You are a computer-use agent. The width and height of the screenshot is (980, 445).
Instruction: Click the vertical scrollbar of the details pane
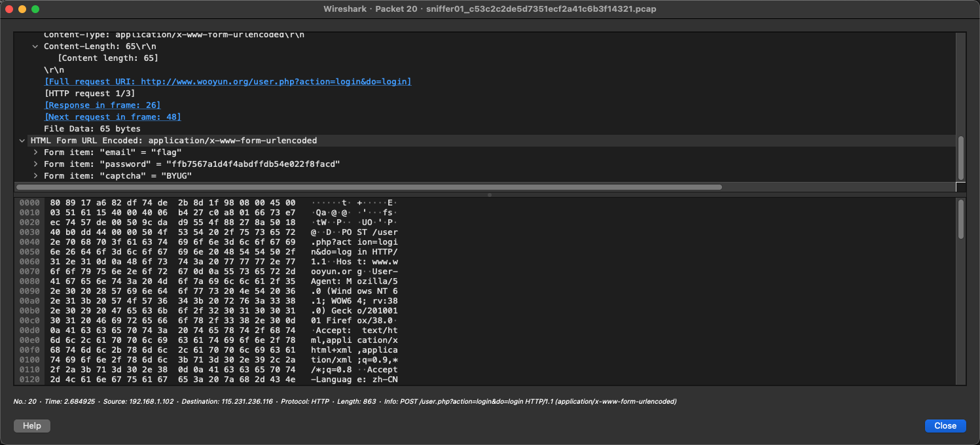click(x=960, y=157)
